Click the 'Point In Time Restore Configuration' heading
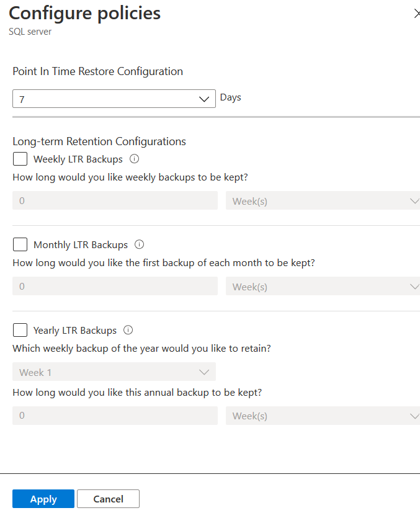 (97, 71)
